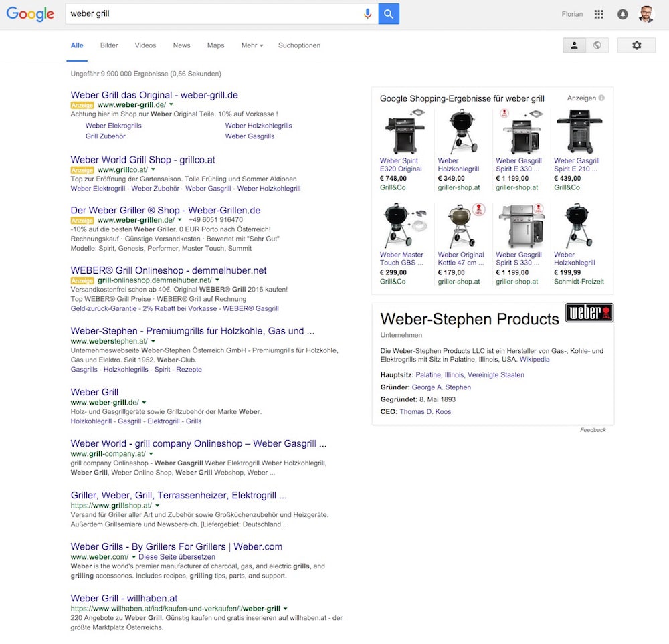Expand arrow next to www.grillco.at ad

pos(153,170)
